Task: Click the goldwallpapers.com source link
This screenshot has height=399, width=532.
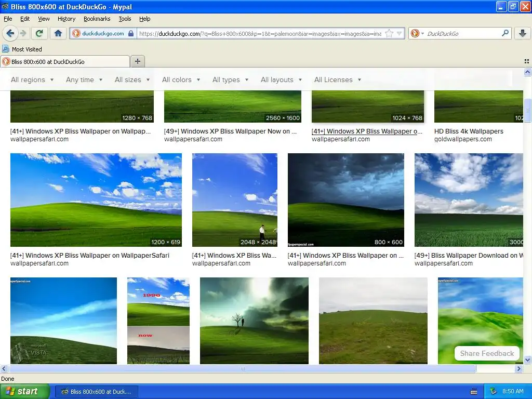Action: (x=463, y=139)
